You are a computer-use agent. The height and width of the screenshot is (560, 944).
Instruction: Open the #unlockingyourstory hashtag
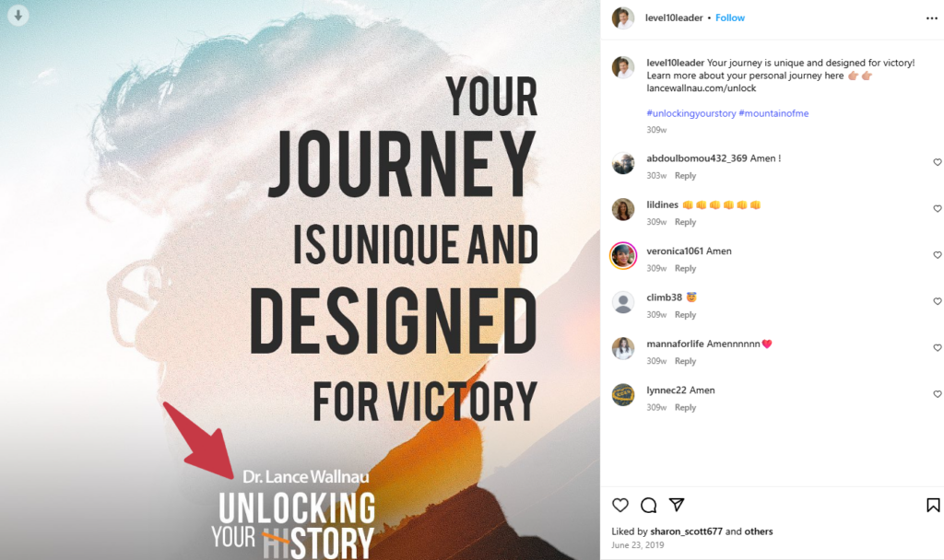click(691, 113)
